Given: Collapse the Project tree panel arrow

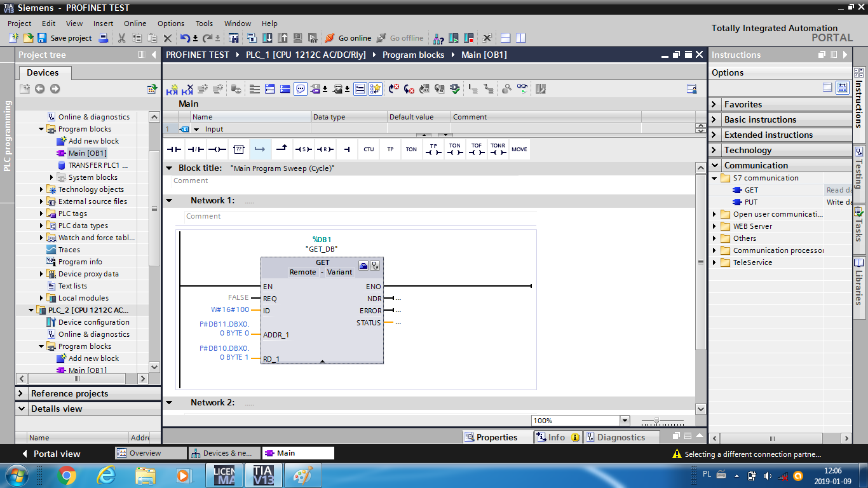Looking at the screenshot, I should point(154,55).
